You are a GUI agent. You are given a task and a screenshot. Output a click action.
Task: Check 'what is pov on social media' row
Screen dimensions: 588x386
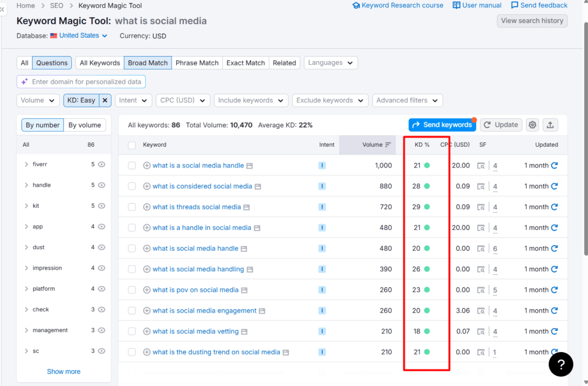131,290
